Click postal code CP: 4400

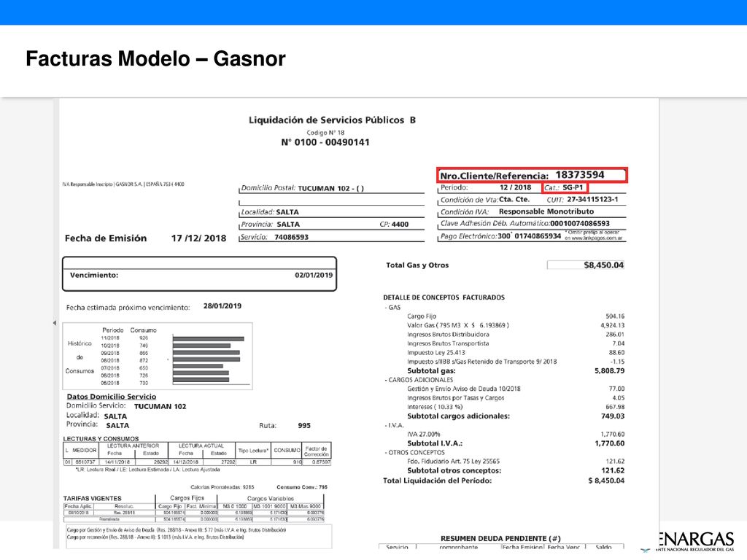pyautogui.click(x=394, y=225)
